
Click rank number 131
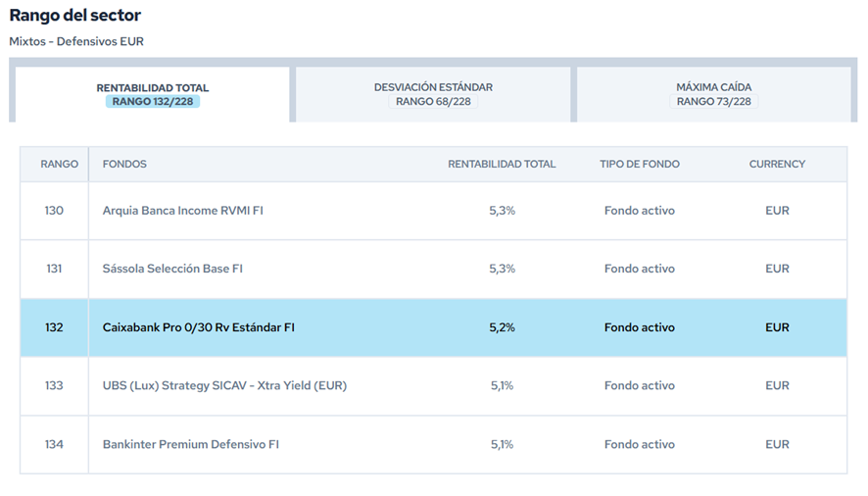click(54, 269)
